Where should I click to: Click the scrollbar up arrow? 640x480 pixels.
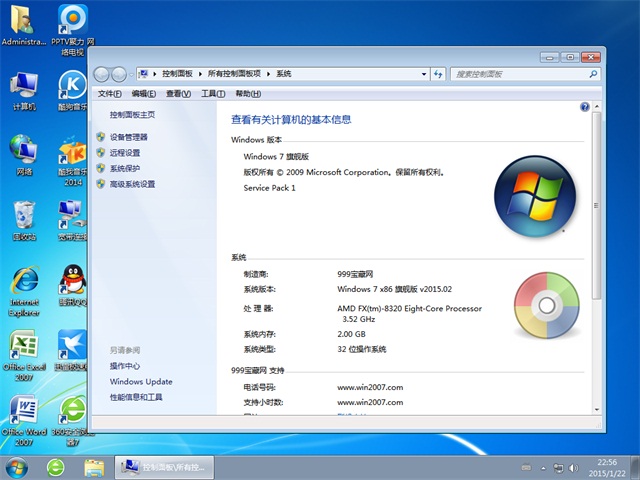pos(597,107)
